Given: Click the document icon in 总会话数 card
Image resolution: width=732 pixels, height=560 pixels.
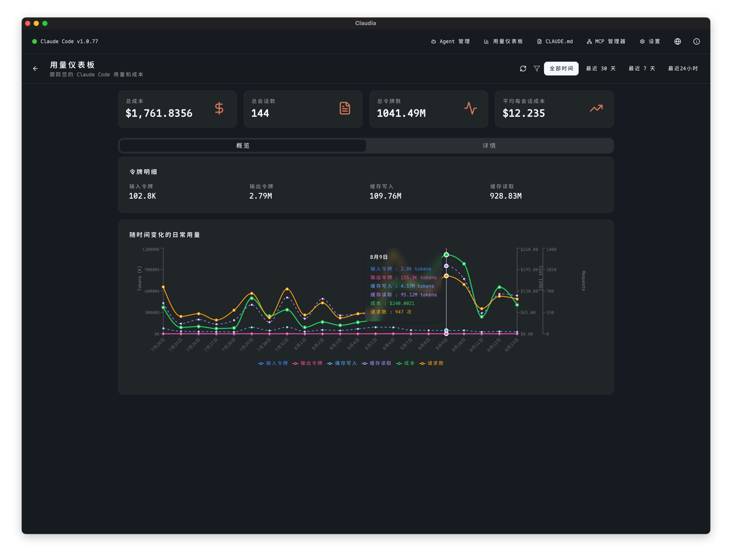Looking at the screenshot, I should click(x=344, y=108).
